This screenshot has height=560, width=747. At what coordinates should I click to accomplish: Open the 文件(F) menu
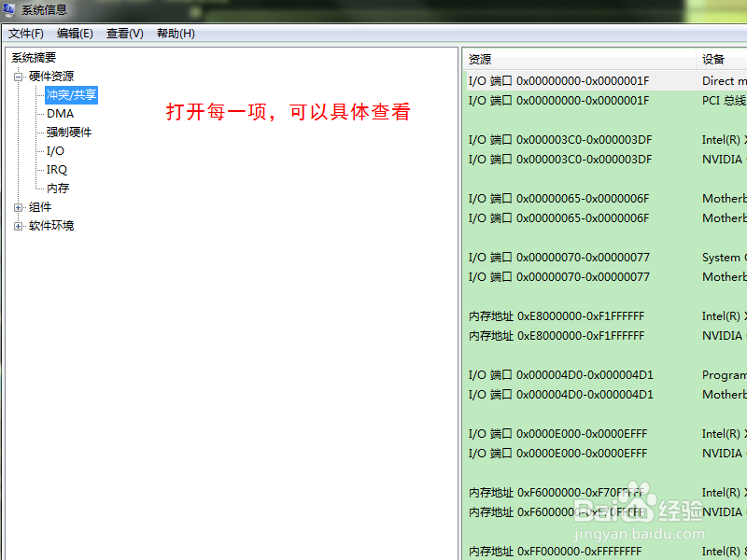[x=25, y=33]
